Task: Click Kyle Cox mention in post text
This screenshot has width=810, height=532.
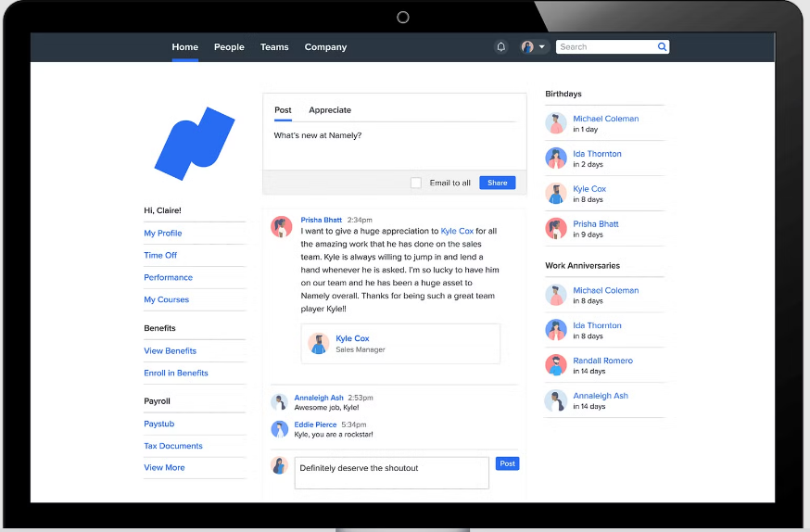Action: point(457,231)
